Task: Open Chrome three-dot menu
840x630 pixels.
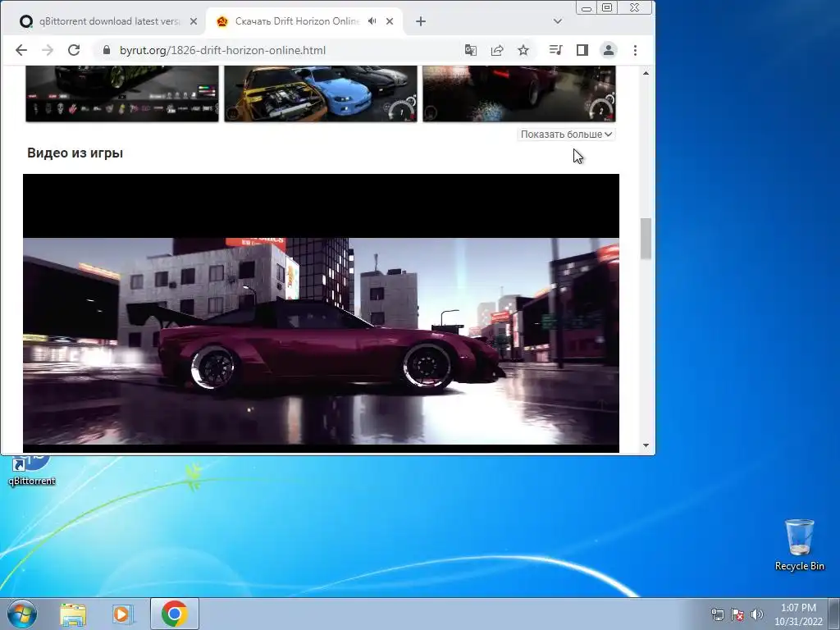Action: pos(636,50)
